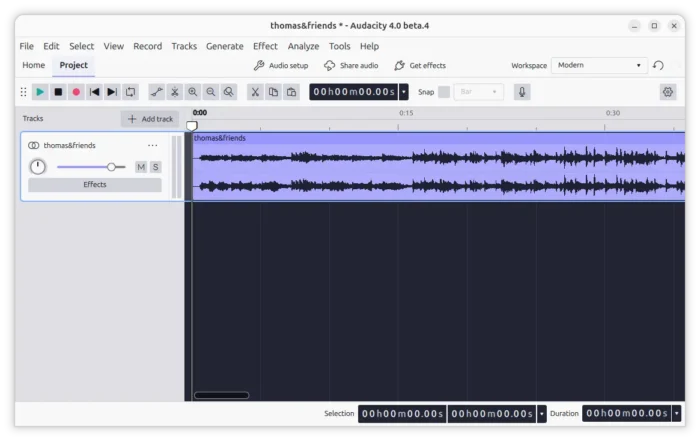Skip to end of project
The image size is (700, 441).
(112, 92)
